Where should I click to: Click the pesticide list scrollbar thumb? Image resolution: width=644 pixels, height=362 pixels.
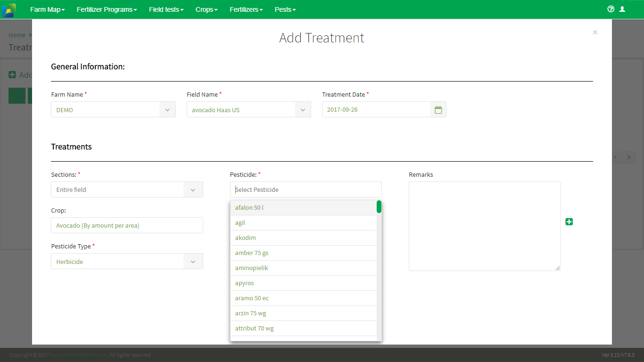click(x=379, y=207)
